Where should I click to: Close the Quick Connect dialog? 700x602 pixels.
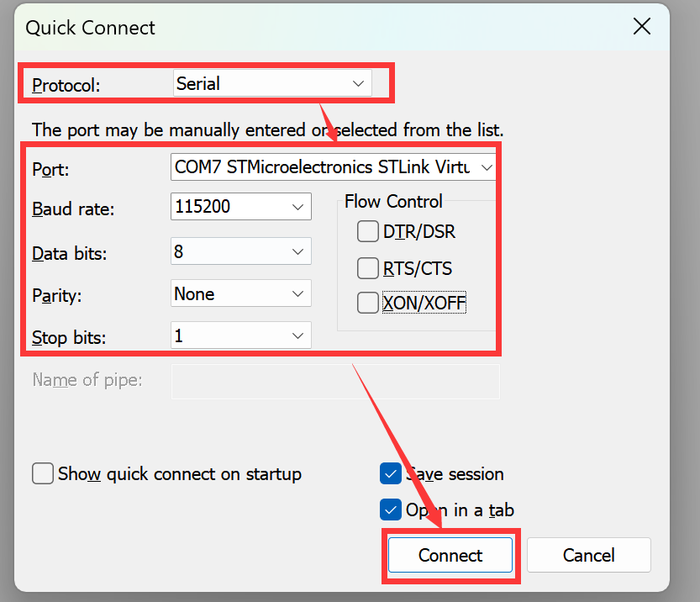[x=642, y=26]
